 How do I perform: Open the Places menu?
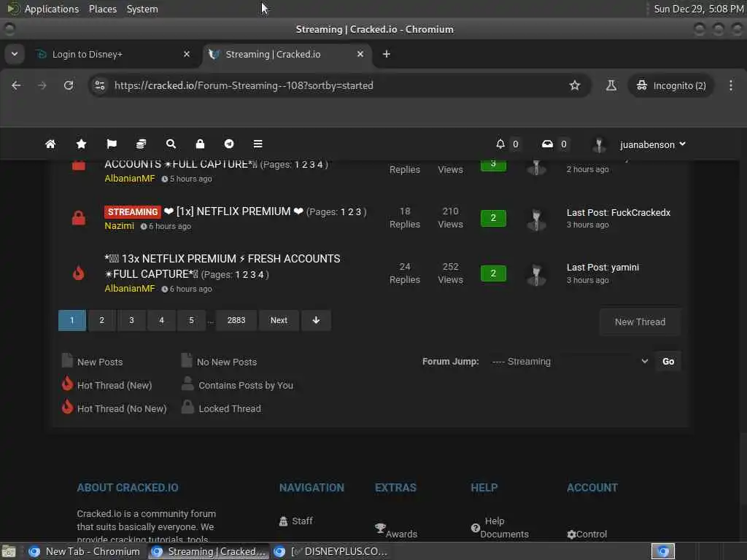102,9
